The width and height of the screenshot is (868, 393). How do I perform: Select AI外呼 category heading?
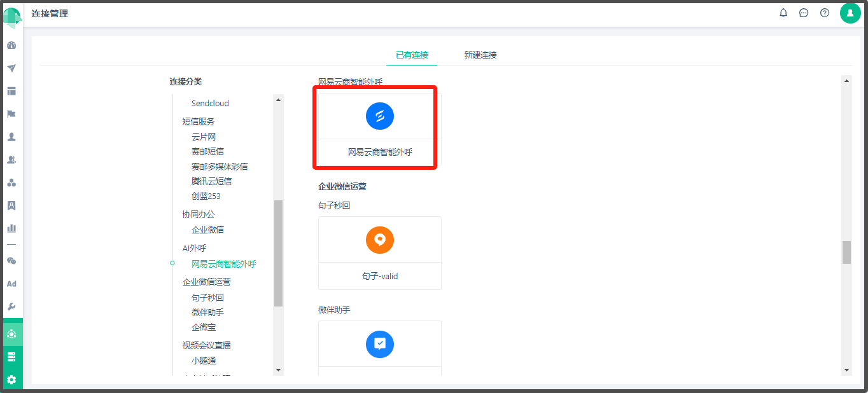tap(194, 248)
